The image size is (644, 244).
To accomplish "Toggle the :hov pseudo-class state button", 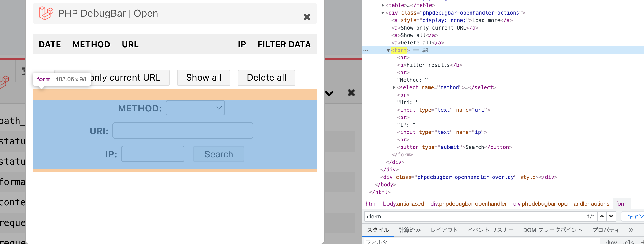I will click(x=611, y=243).
